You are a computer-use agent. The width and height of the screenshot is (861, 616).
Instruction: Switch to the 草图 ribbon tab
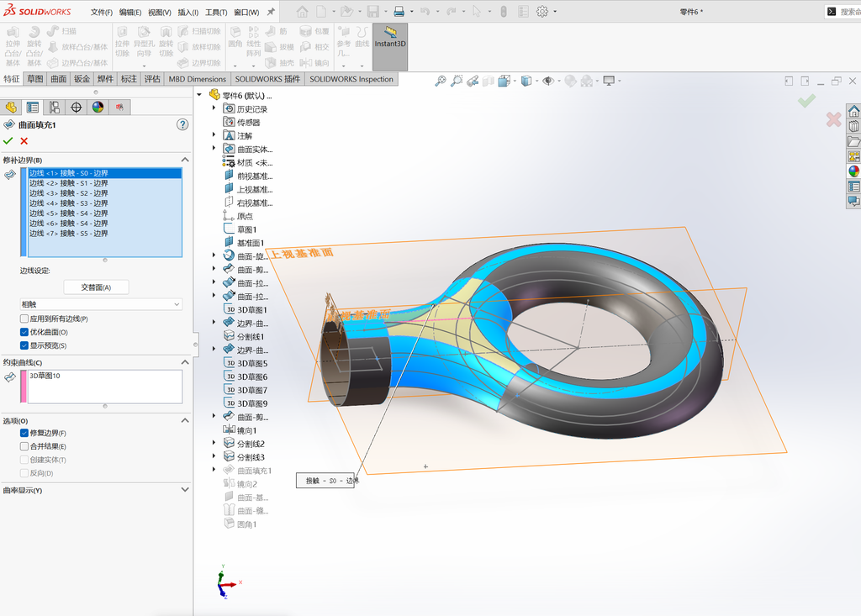pos(35,79)
